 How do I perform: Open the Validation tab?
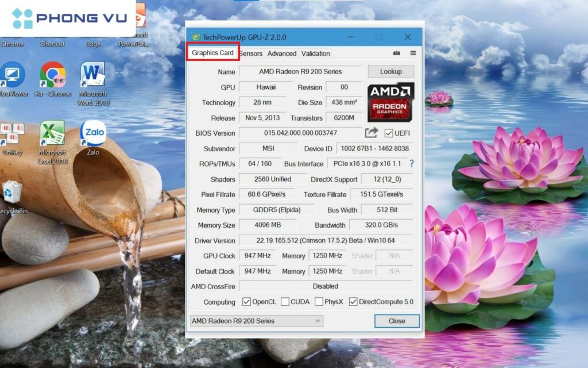(315, 53)
